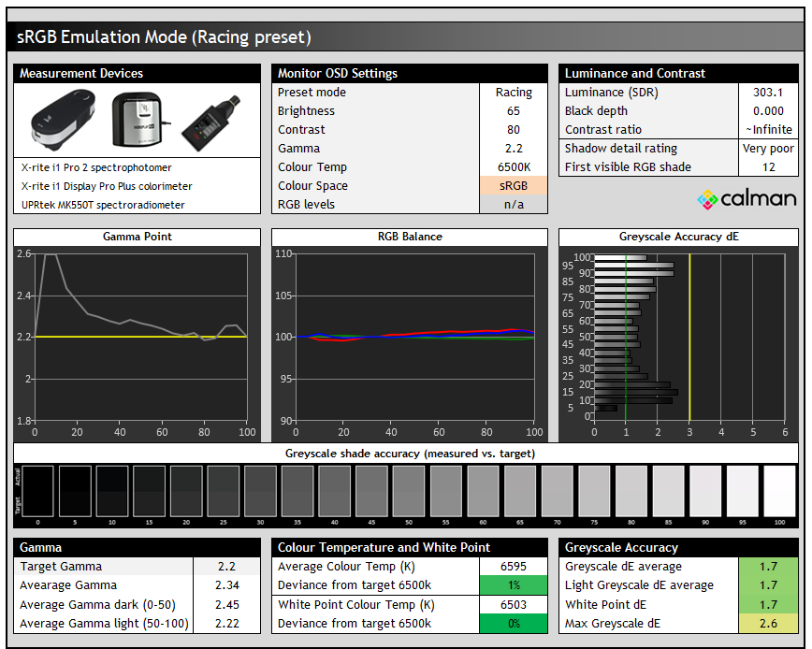Click the orange sRGB Colour Space value

pos(513,185)
